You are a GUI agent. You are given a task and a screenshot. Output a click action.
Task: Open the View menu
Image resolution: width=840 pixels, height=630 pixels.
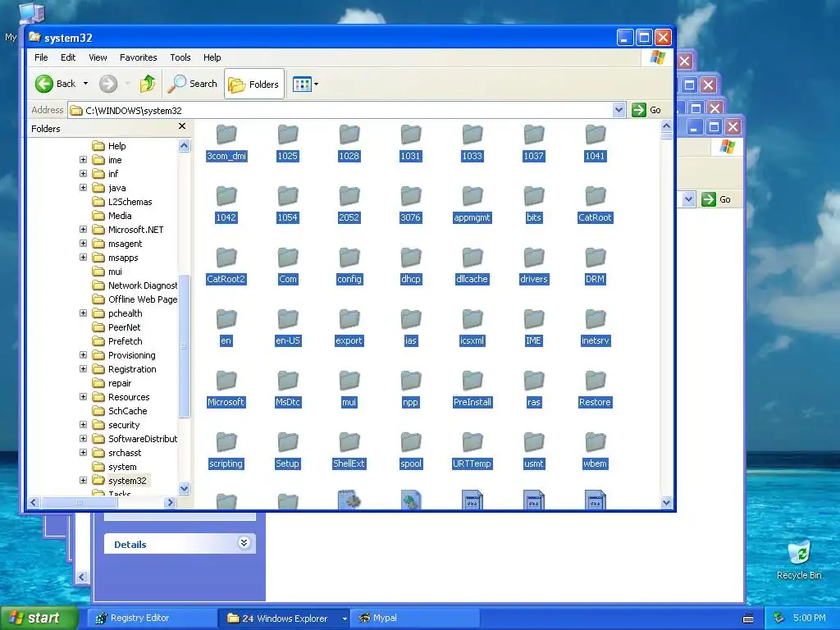[98, 57]
